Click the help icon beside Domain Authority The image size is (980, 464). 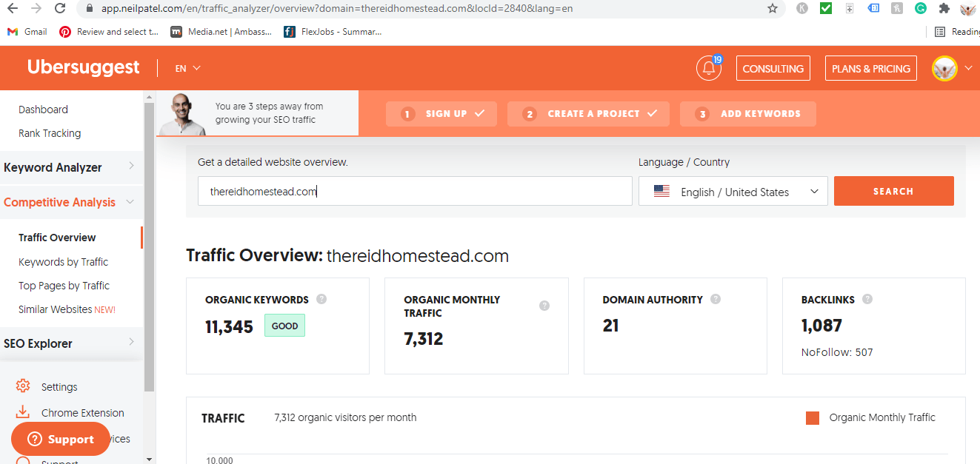716,299
